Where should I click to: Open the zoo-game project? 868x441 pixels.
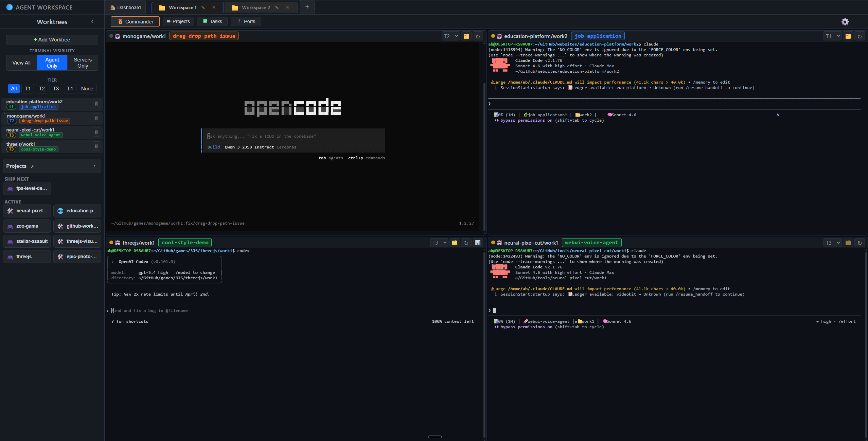(x=27, y=226)
